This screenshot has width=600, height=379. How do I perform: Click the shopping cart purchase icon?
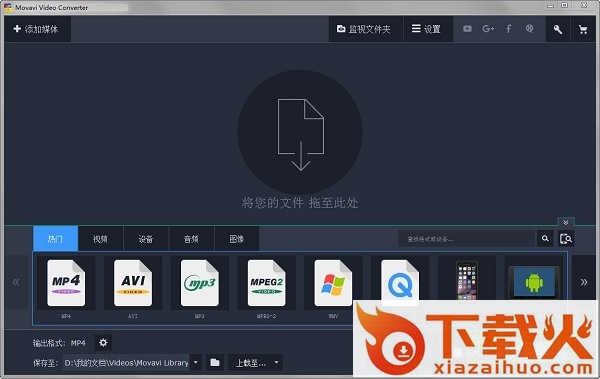583,29
